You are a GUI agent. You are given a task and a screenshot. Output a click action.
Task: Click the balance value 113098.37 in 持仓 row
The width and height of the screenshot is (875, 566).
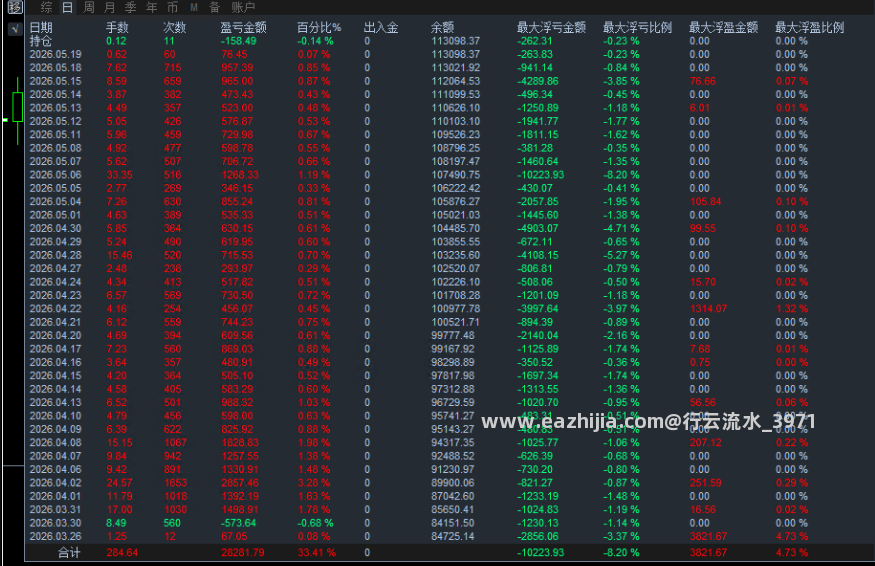coord(455,41)
